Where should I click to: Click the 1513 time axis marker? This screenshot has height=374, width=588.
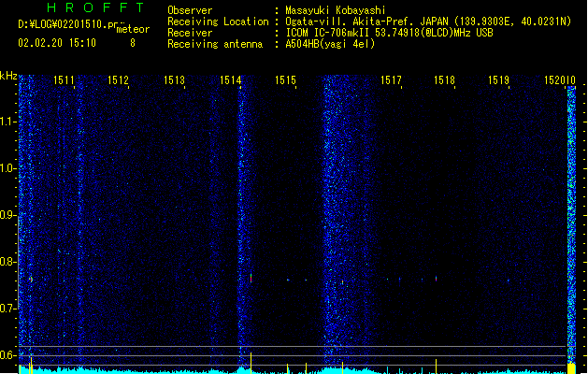click(x=175, y=80)
